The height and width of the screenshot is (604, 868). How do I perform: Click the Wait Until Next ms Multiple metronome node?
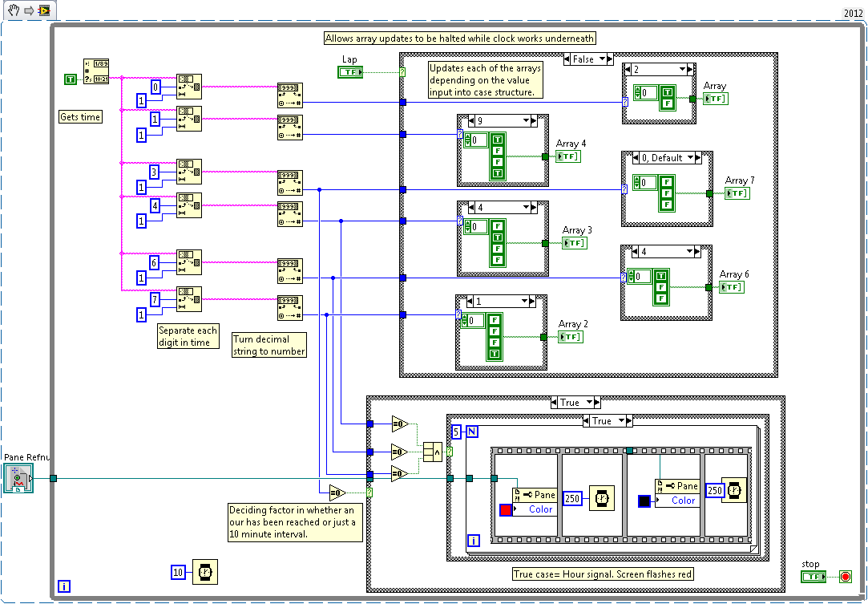pos(204,572)
